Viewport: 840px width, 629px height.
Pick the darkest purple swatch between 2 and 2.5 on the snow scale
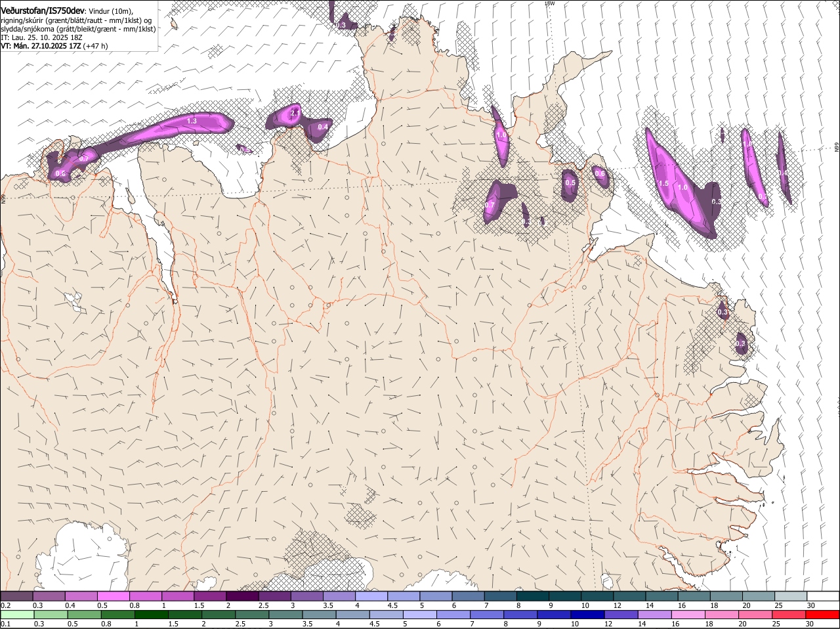click(242, 596)
